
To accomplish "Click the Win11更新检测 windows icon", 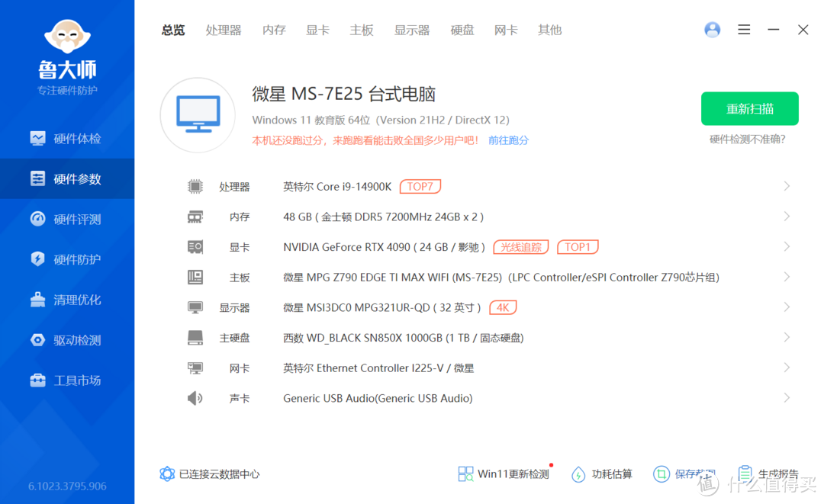I will point(465,474).
